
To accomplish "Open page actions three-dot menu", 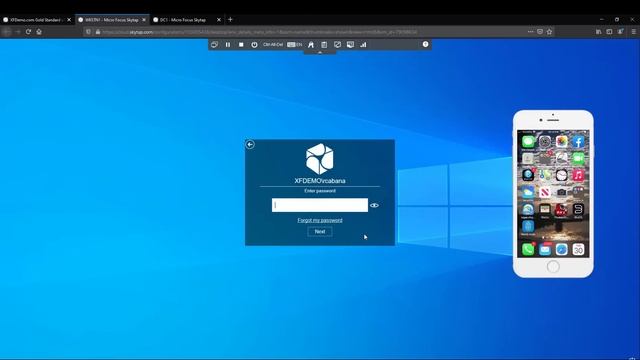I will pos(530,31).
